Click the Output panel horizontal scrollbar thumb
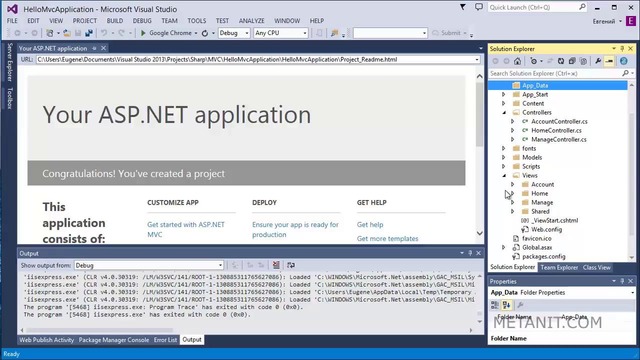 pyautogui.click(x=100, y=330)
